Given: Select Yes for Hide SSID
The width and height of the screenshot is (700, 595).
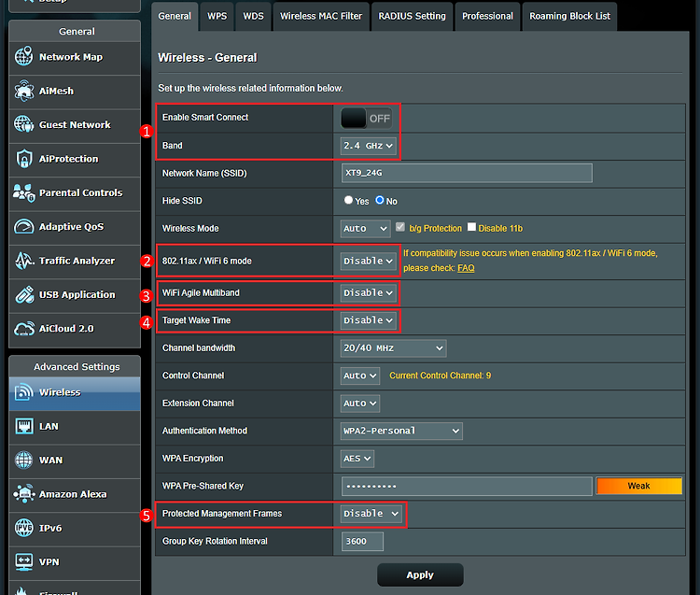Looking at the screenshot, I should [x=348, y=200].
